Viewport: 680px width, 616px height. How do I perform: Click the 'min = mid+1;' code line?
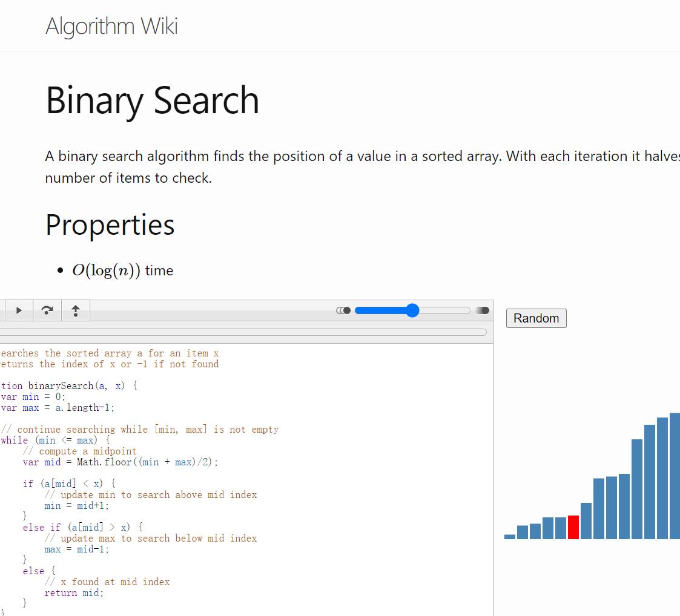click(68, 506)
